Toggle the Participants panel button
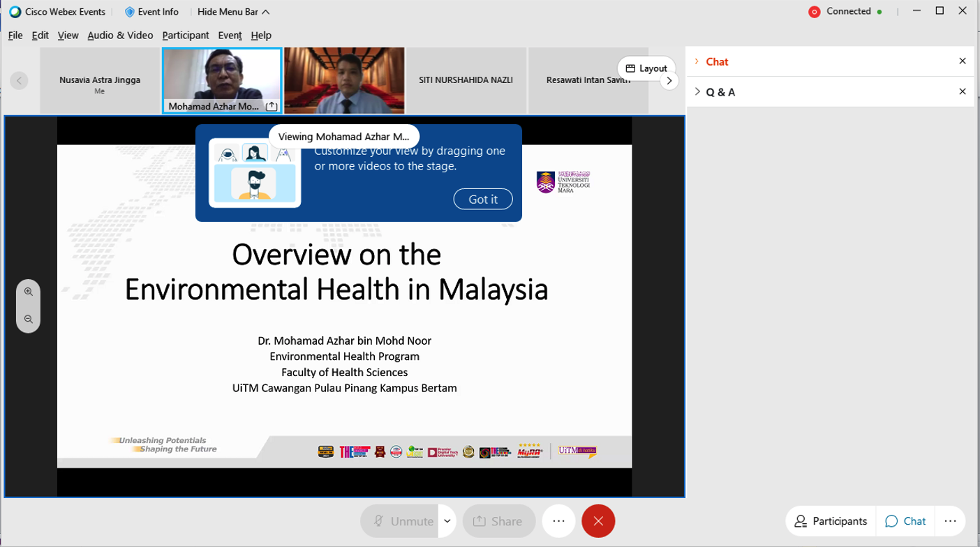Image resolution: width=980 pixels, height=547 pixels. pyautogui.click(x=831, y=521)
